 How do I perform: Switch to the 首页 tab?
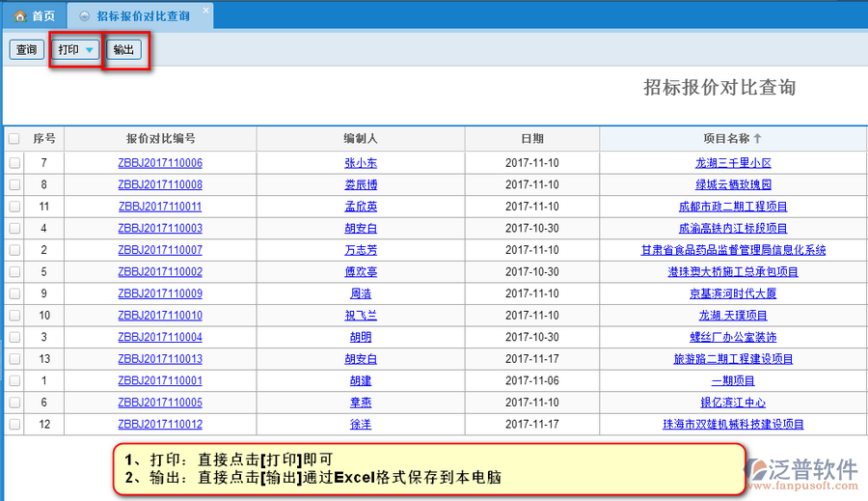35,16
